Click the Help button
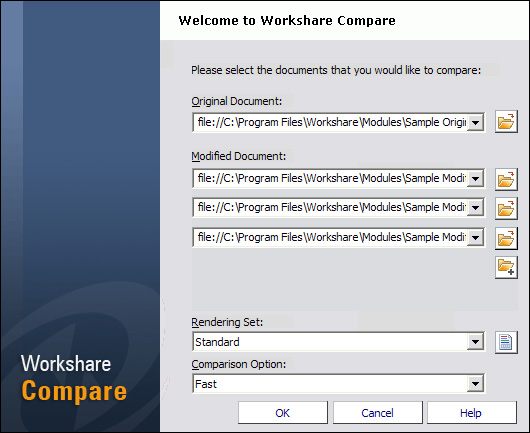530x433 pixels. [x=471, y=413]
